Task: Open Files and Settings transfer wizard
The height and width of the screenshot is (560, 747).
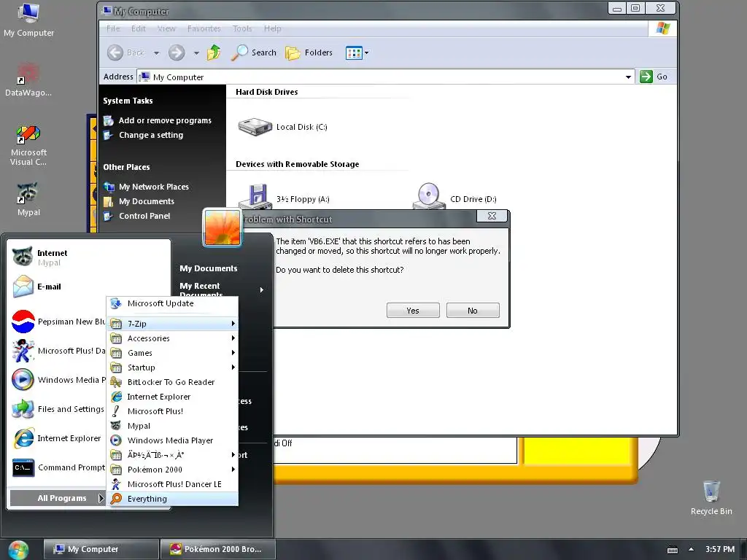Action: click(58, 409)
